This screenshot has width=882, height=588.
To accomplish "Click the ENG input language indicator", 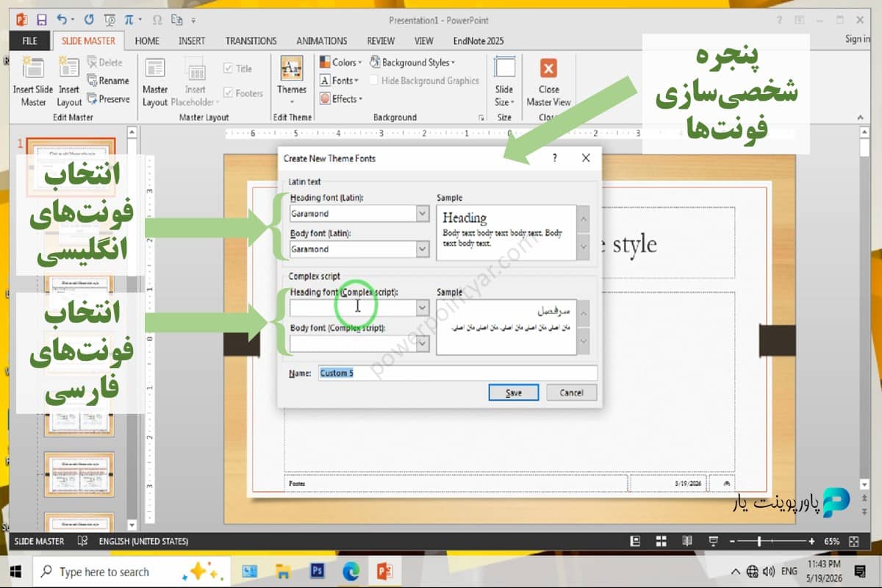I will (x=789, y=571).
